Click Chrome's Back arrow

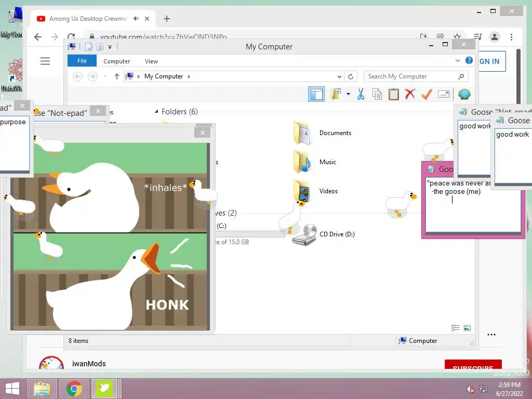pos(38,37)
